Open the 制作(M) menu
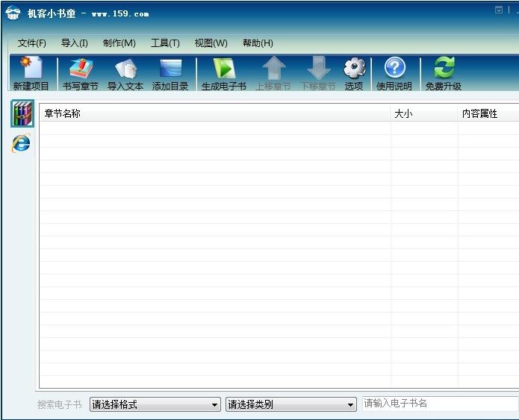The height and width of the screenshot is (420, 519). pos(119,43)
